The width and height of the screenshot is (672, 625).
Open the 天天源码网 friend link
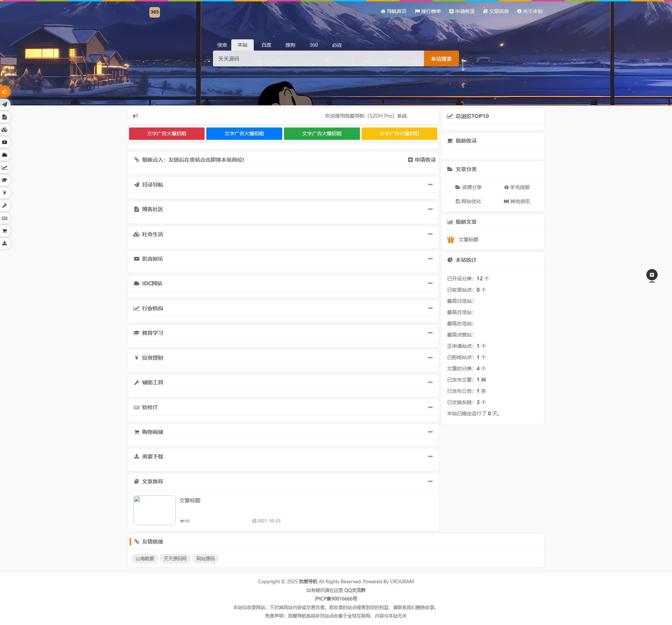tap(175, 558)
